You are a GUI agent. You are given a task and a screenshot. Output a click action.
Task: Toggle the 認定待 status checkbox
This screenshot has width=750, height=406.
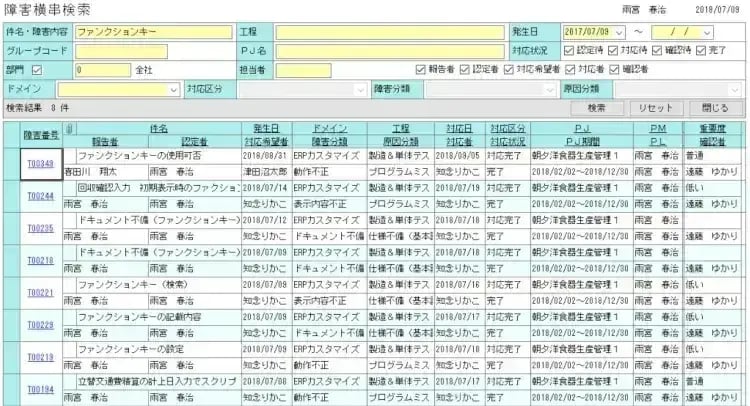[x=569, y=51]
